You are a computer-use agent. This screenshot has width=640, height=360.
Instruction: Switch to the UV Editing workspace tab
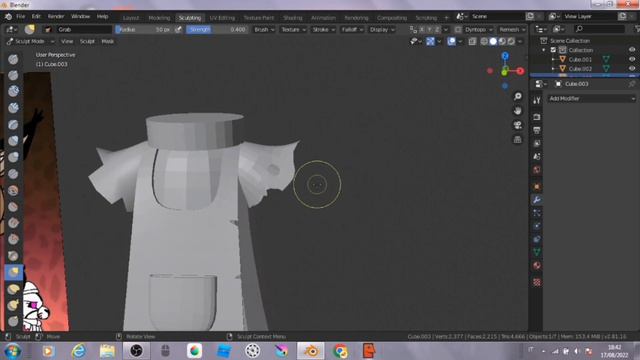[222, 18]
